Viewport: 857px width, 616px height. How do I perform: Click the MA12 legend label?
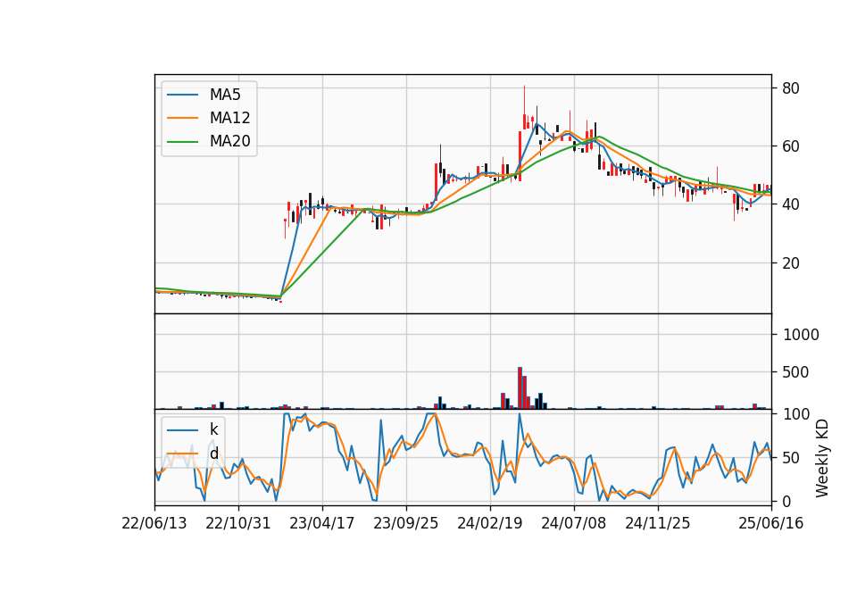click(x=229, y=118)
